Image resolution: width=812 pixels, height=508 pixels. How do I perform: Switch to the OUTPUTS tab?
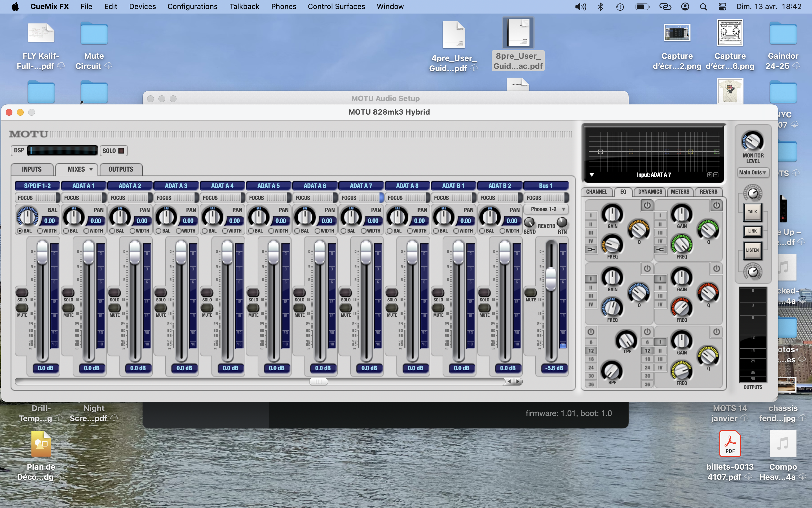click(x=121, y=169)
